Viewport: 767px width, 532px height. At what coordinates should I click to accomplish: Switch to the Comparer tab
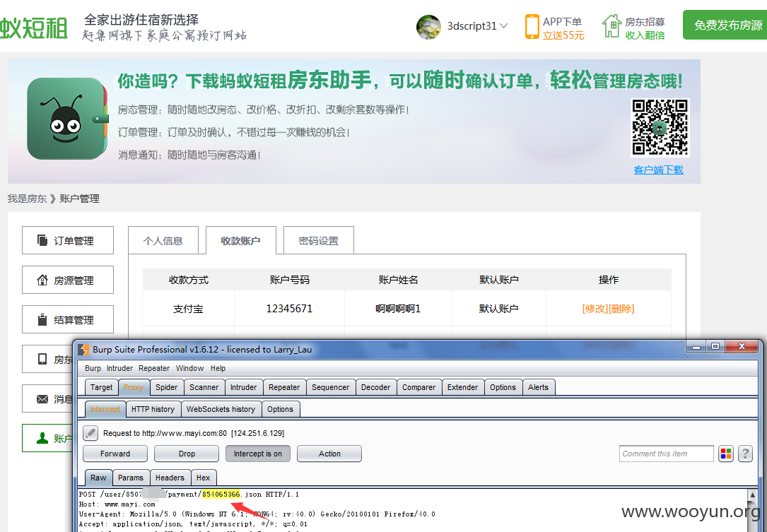coord(418,386)
